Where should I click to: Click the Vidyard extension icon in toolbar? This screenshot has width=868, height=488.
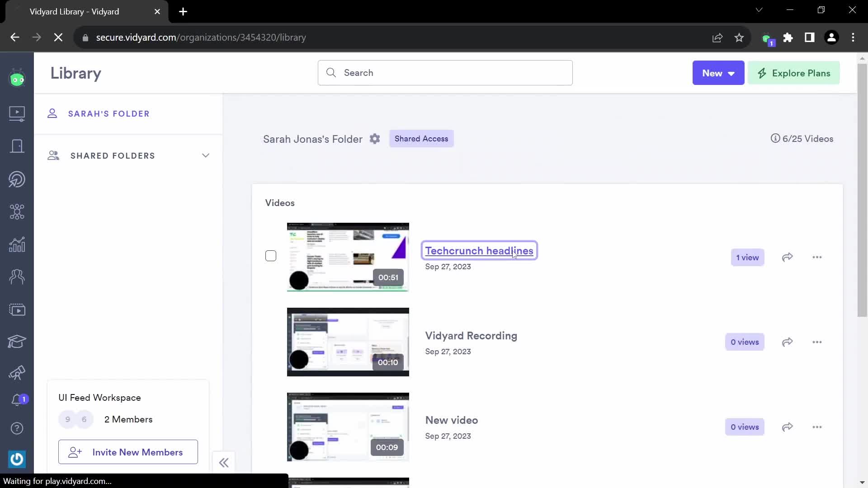coord(768,39)
